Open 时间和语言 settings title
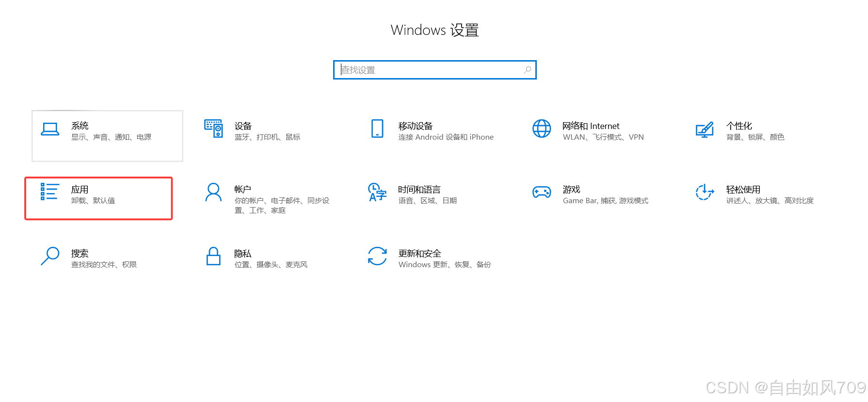This screenshot has width=868, height=402. (419, 189)
